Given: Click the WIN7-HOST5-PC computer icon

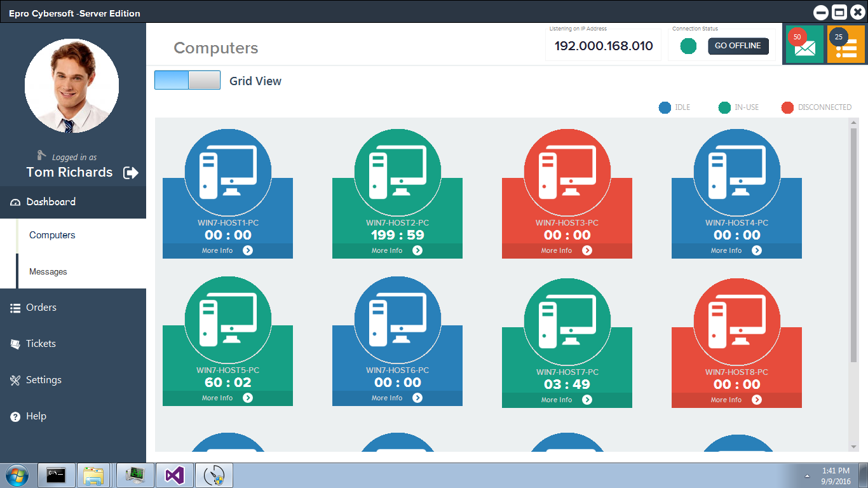Looking at the screenshot, I should pyautogui.click(x=228, y=320).
